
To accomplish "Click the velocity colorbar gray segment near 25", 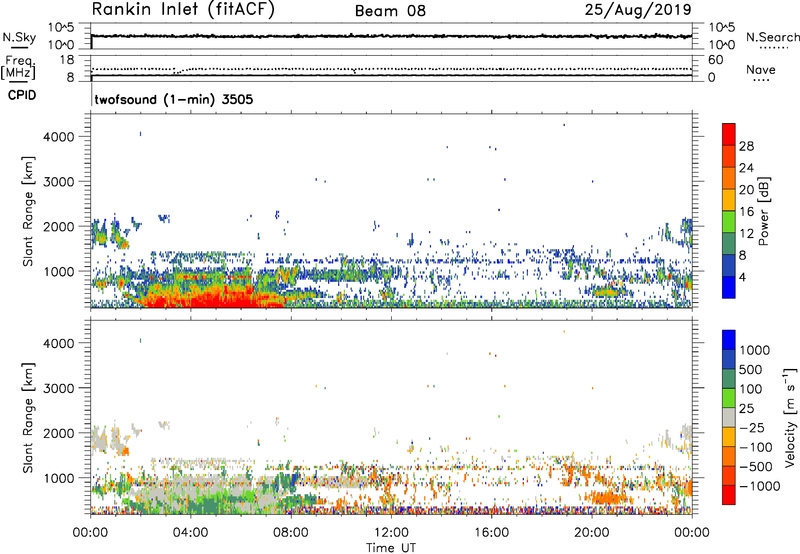I will [729, 417].
